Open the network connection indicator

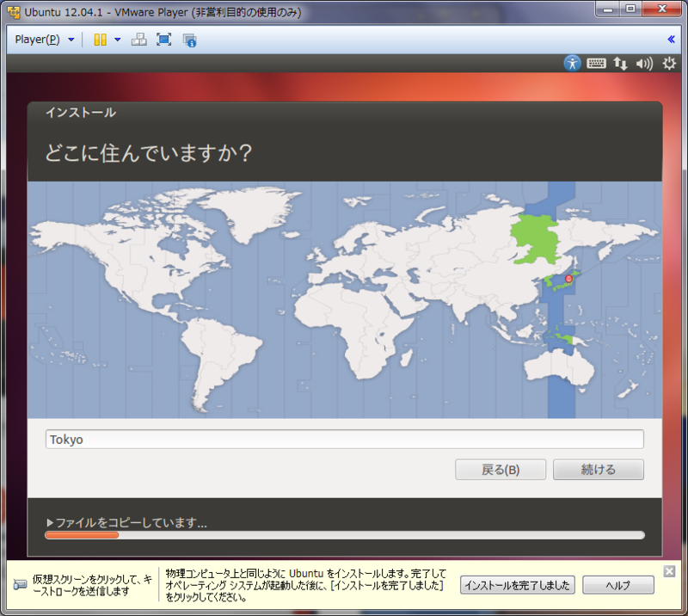[620, 63]
